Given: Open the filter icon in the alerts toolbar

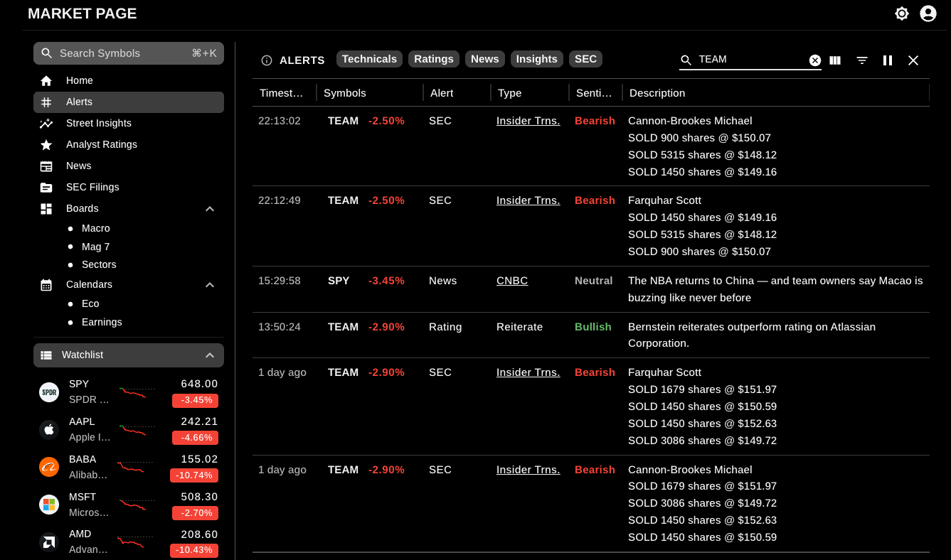Looking at the screenshot, I should [861, 60].
